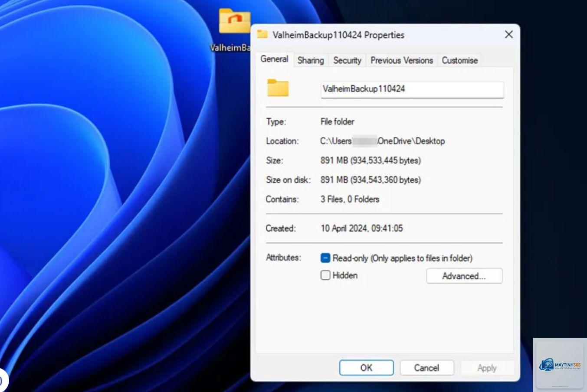Image resolution: width=587 pixels, height=392 pixels.
Task: Click the 'File folder' type text
Action: coord(337,122)
